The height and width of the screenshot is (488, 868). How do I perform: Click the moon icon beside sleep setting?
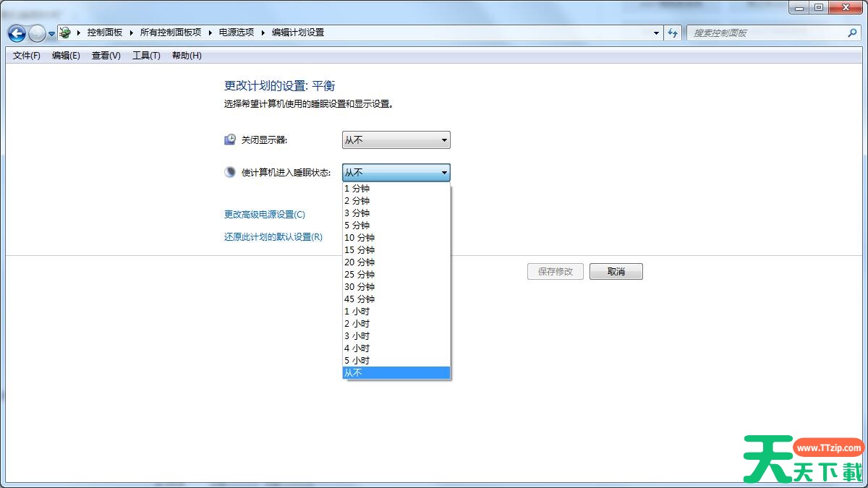click(230, 172)
